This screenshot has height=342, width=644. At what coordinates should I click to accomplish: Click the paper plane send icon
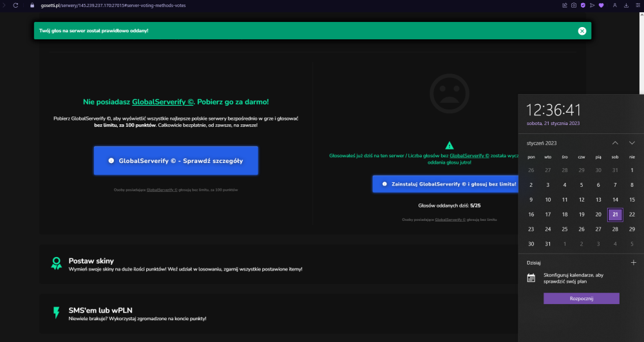[592, 5]
